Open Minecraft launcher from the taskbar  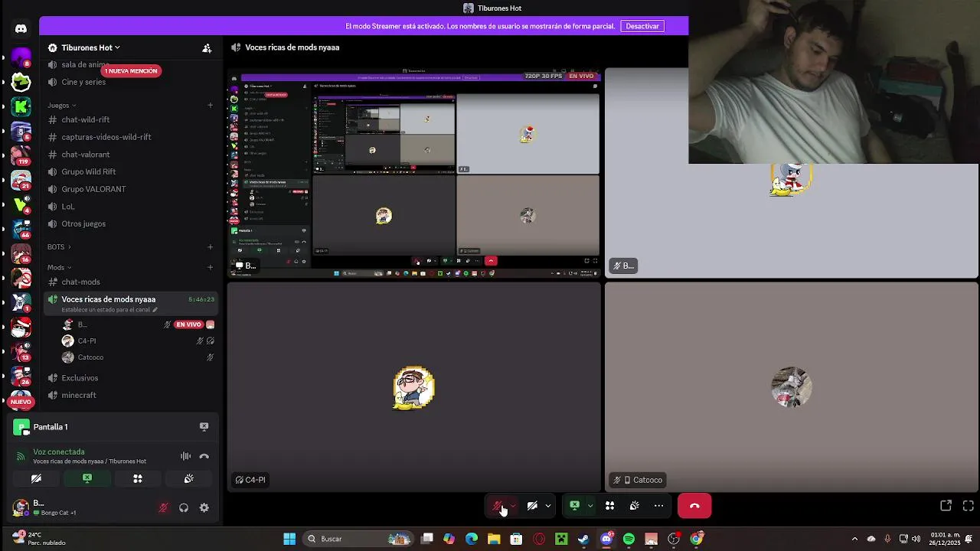[x=561, y=539]
